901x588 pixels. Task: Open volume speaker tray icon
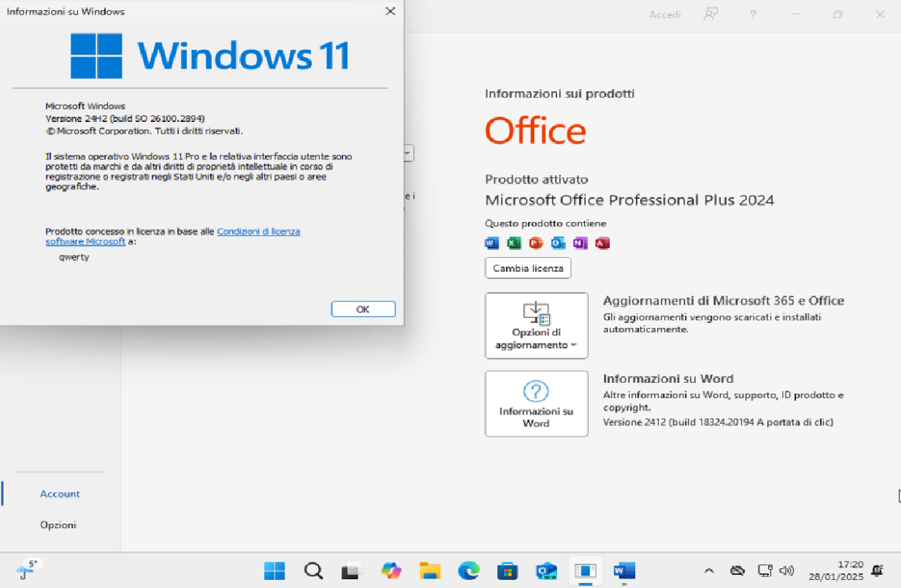click(x=786, y=570)
